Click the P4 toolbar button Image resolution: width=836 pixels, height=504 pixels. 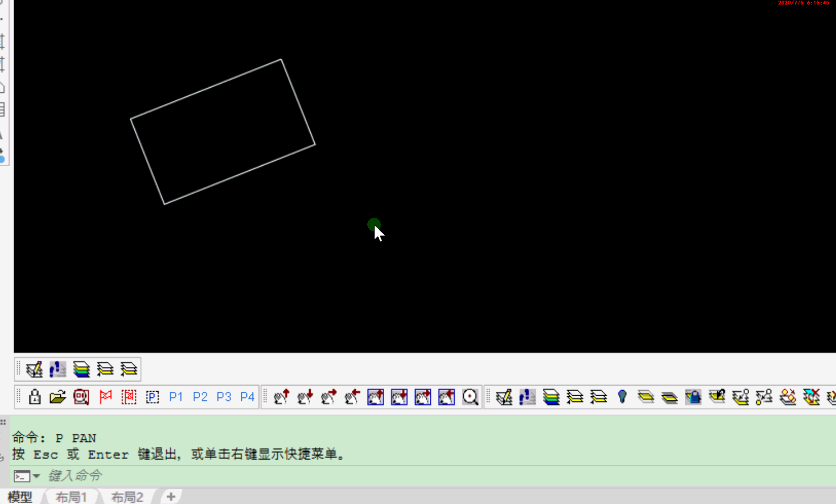(247, 397)
